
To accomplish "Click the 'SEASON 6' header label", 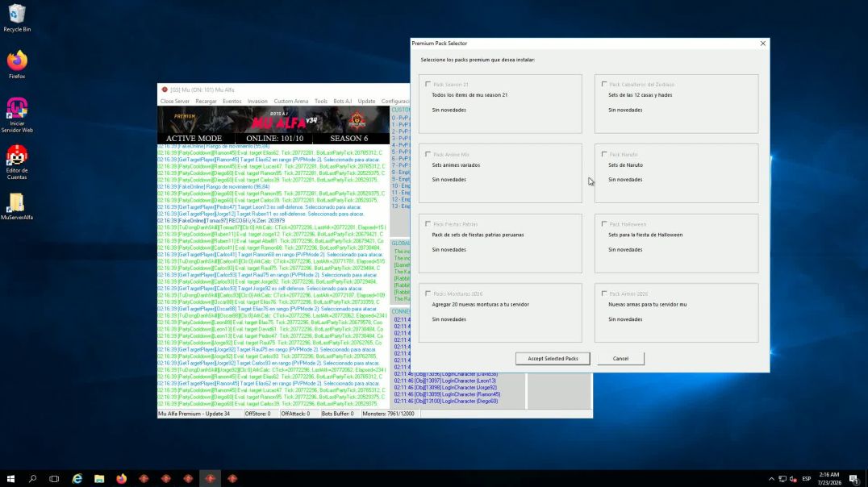I will (x=348, y=139).
